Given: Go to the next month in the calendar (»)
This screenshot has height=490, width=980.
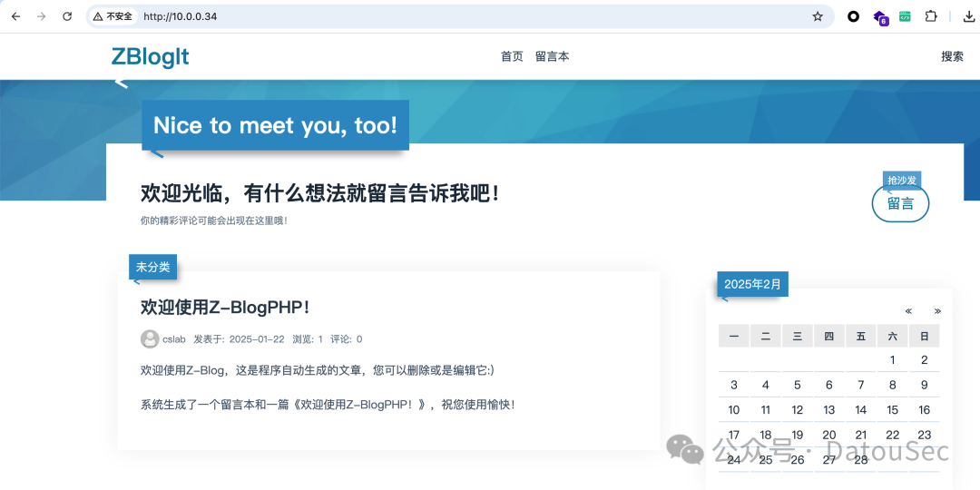Looking at the screenshot, I should point(937,310).
